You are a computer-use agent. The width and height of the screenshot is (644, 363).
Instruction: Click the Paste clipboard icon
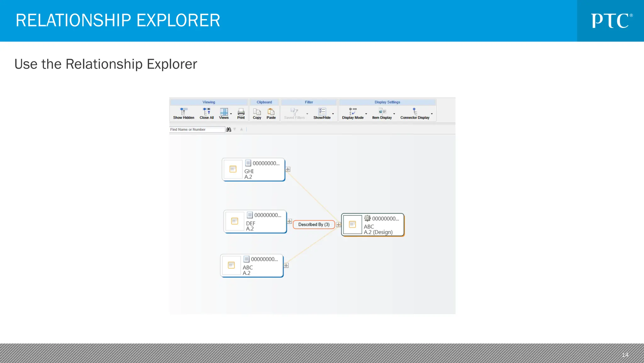click(271, 112)
